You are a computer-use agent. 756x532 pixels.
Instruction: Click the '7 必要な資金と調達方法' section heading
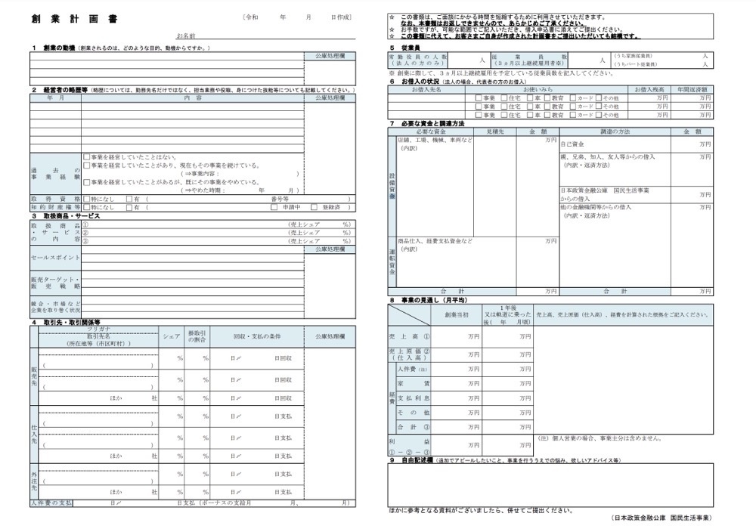click(426, 123)
